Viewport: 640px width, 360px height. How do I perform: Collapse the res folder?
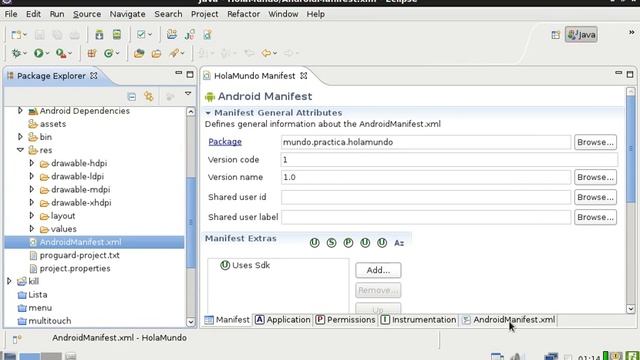click(20, 150)
